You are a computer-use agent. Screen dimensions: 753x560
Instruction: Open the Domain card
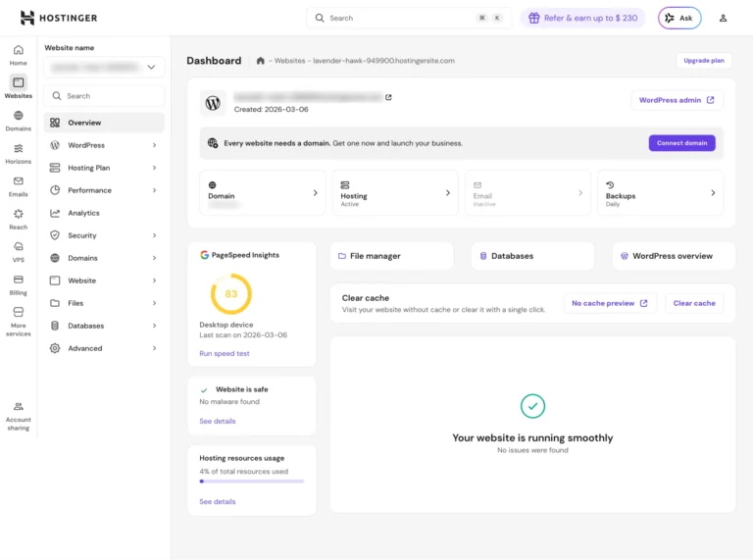click(x=263, y=192)
